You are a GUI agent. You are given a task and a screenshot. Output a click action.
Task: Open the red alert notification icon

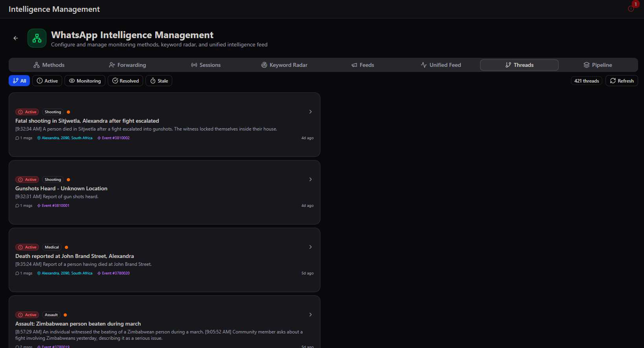(631, 9)
